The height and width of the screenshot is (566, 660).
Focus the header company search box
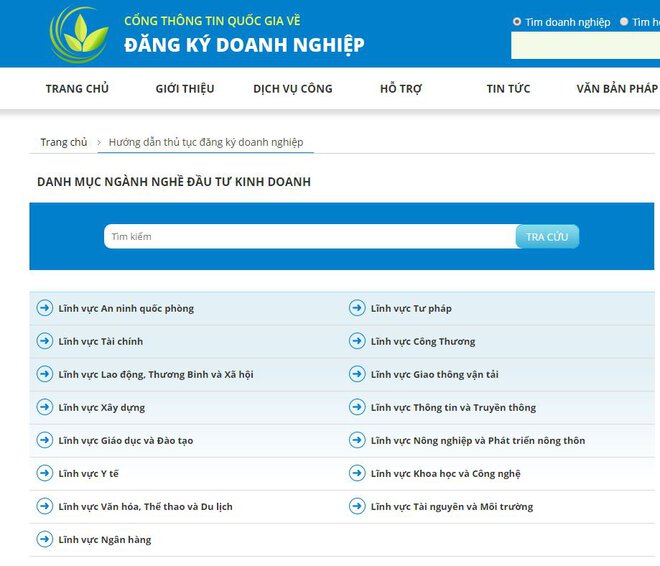[585, 45]
